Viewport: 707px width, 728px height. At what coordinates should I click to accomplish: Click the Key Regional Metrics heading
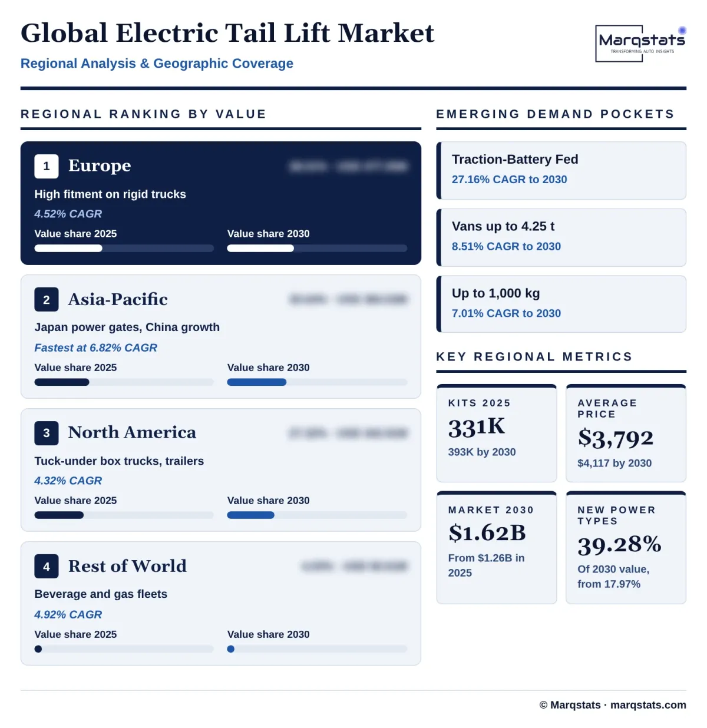click(534, 357)
